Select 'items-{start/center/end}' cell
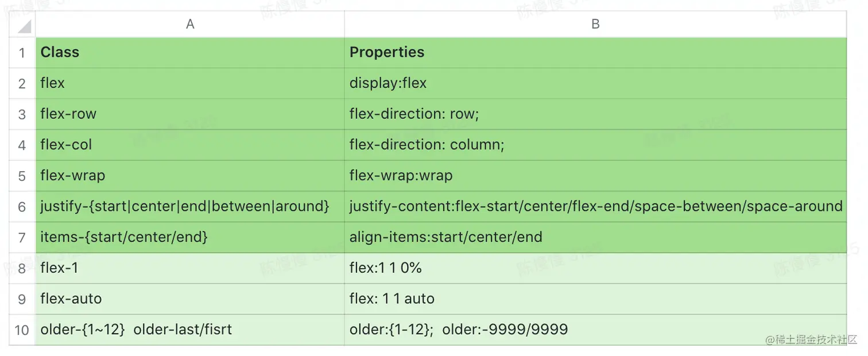Viewport: 868px width, 356px height. 190,237
